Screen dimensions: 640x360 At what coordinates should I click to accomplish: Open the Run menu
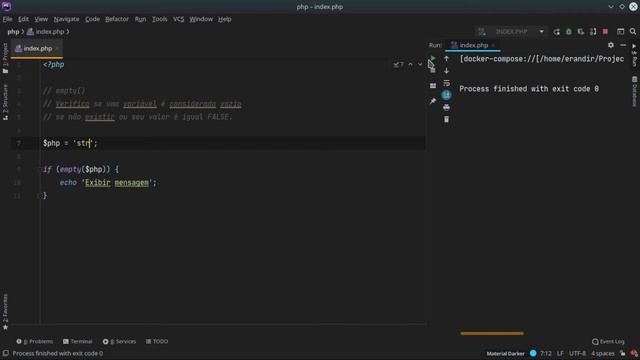[140, 19]
